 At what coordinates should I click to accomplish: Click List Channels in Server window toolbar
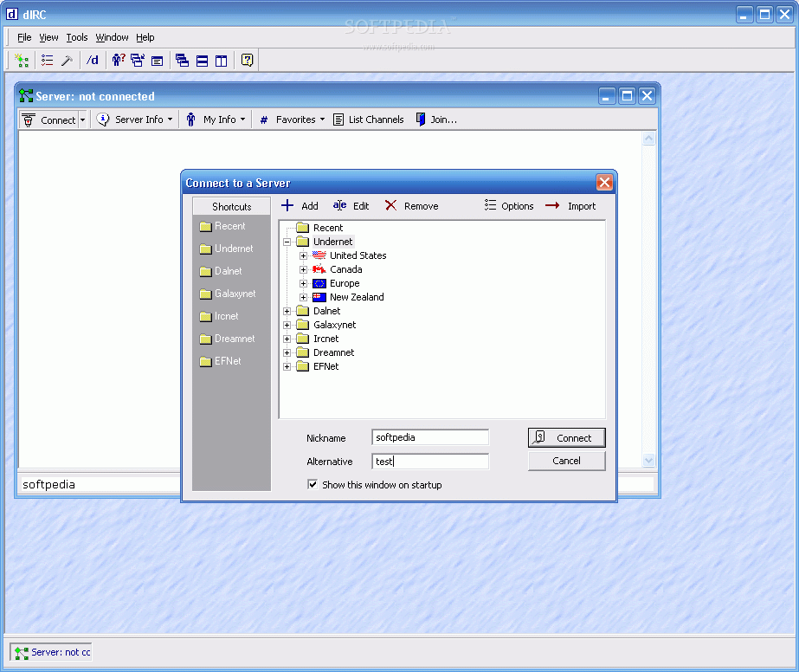pyautogui.click(x=369, y=120)
